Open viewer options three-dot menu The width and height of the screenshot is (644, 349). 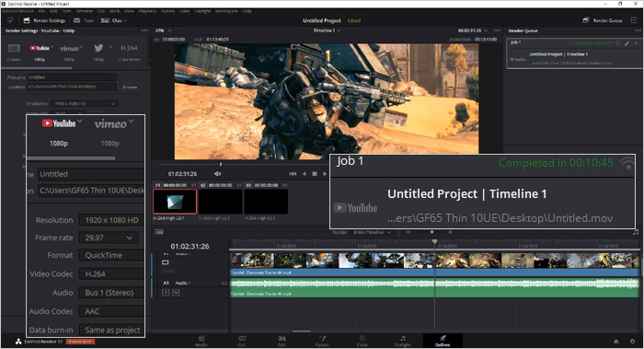[497, 30]
